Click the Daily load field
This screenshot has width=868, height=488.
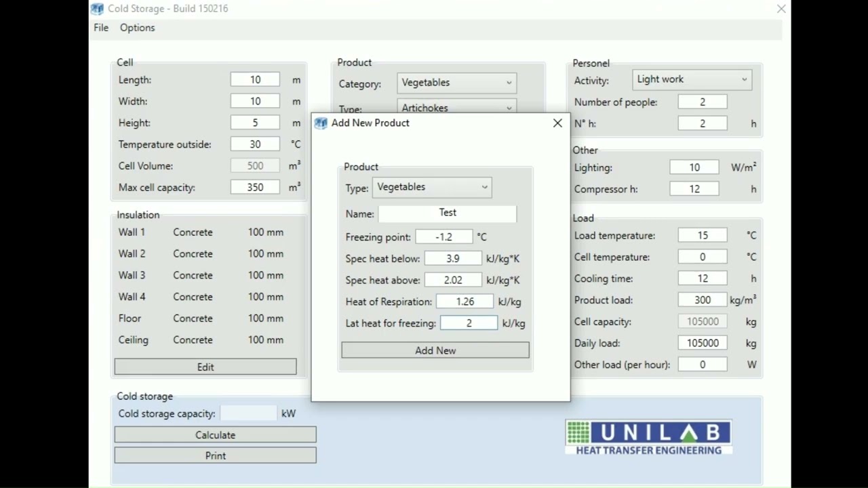click(703, 344)
